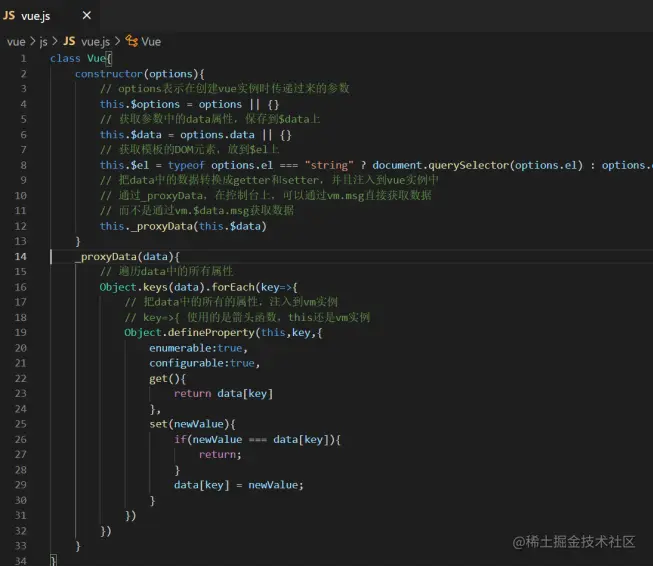
Task: Click the comment mentioning '_proxyData' on line 10
Action: (266, 195)
